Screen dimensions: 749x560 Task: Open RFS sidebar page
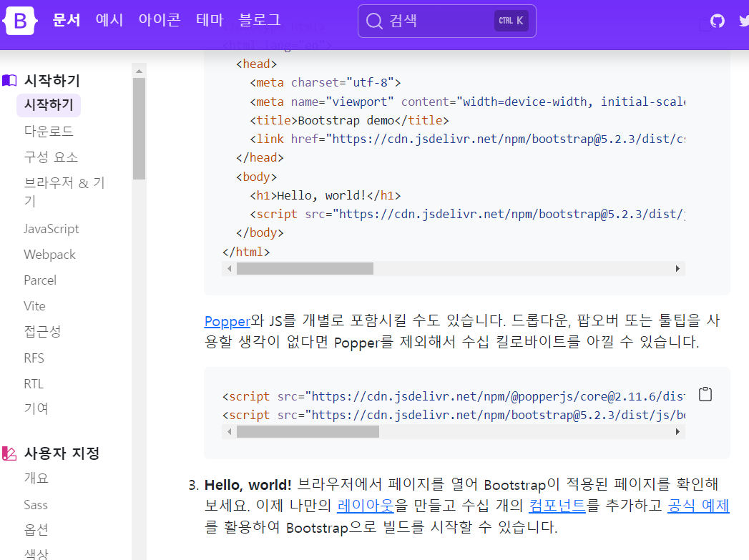pyautogui.click(x=34, y=358)
